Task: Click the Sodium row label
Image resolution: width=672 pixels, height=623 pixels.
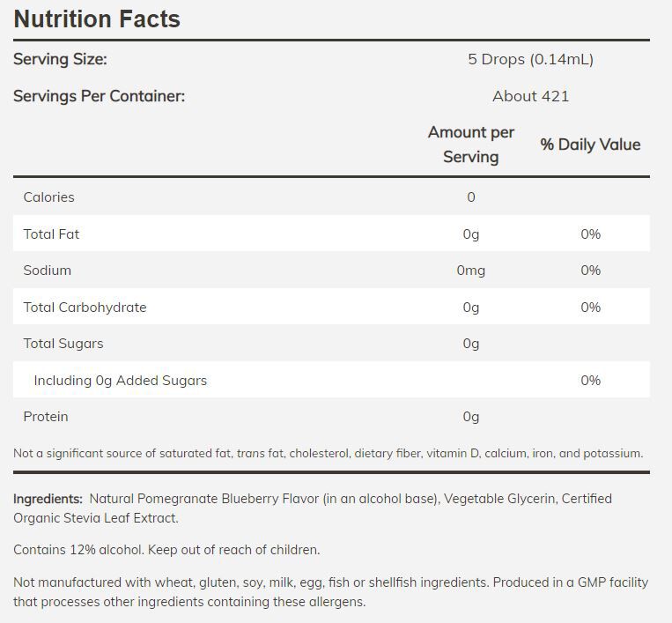Action: [x=47, y=271]
